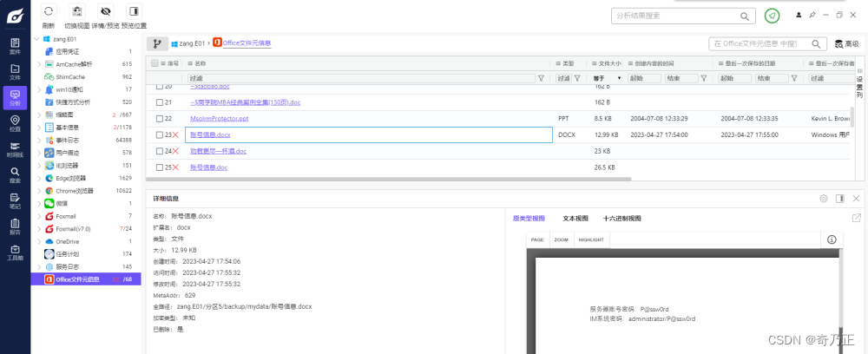Open the 等于 file size dropdown

pyautogui.click(x=607, y=79)
